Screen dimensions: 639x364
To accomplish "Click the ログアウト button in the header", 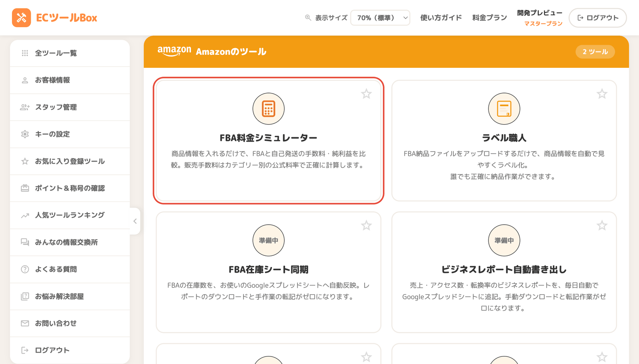I will (x=597, y=18).
